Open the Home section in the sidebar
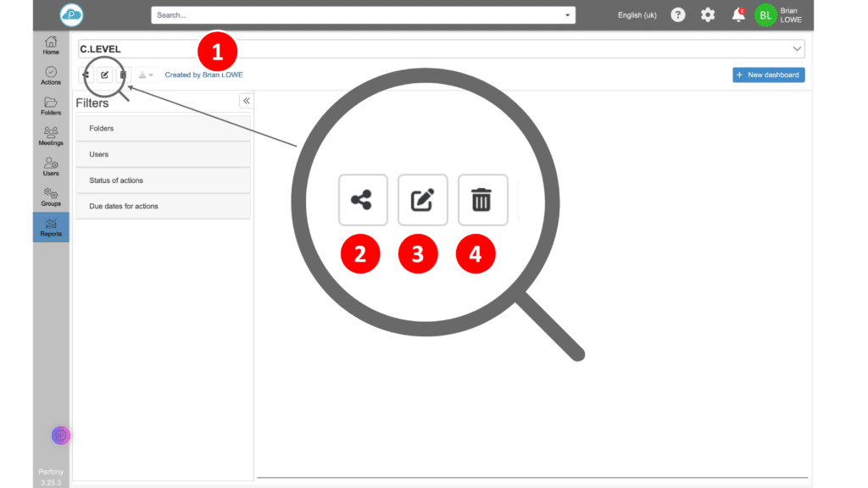 [51, 45]
